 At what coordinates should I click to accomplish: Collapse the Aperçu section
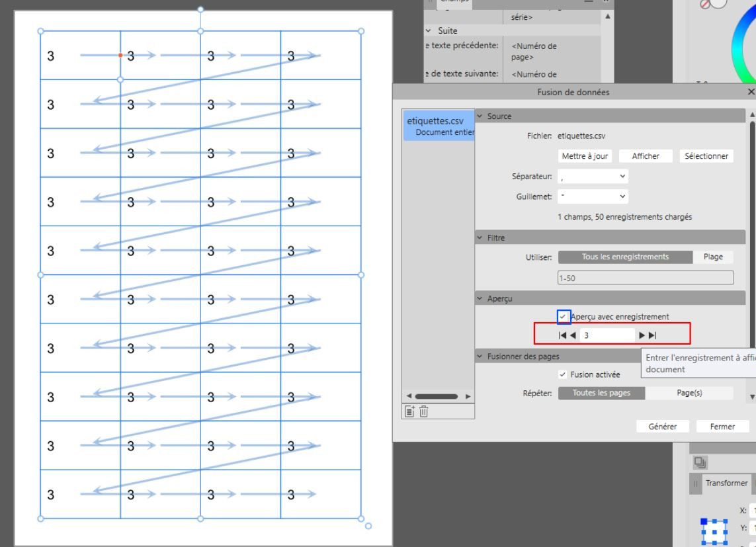480,299
